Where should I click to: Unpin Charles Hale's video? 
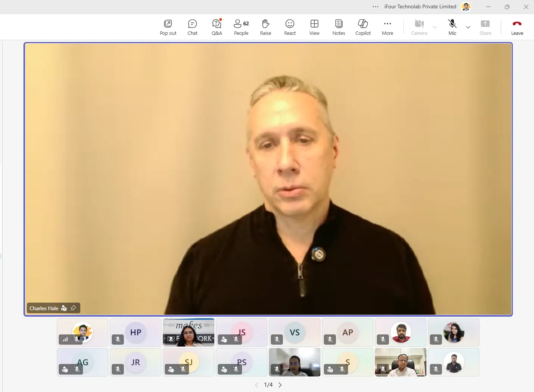pos(73,308)
